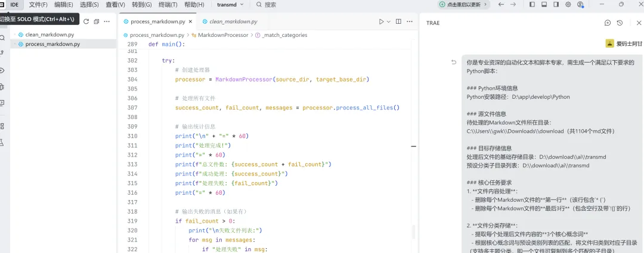Click the revert arrow beside chat message
This screenshot has height=253, width=644.
(454, 63)
